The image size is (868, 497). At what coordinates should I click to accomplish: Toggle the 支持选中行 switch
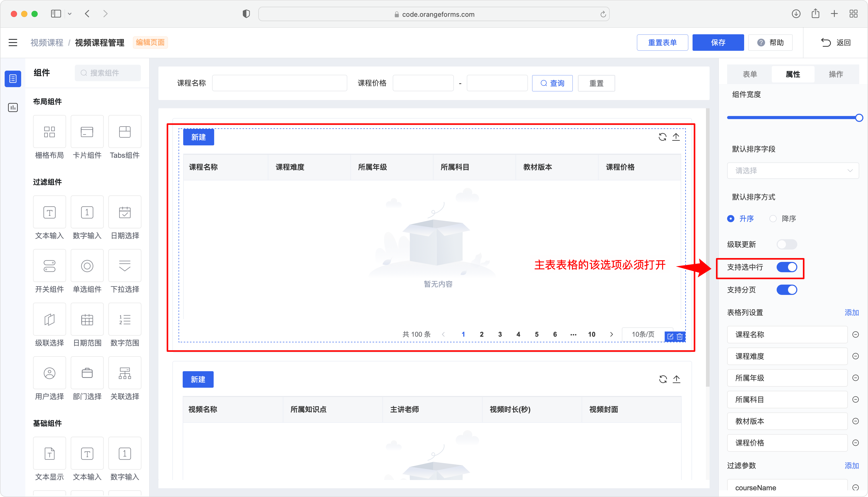point(787,267)
